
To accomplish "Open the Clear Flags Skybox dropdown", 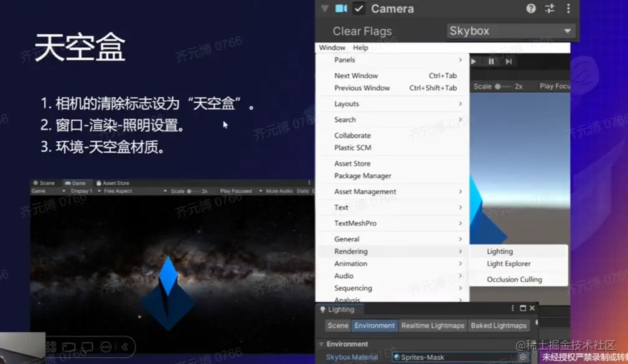I will [511, 31].
